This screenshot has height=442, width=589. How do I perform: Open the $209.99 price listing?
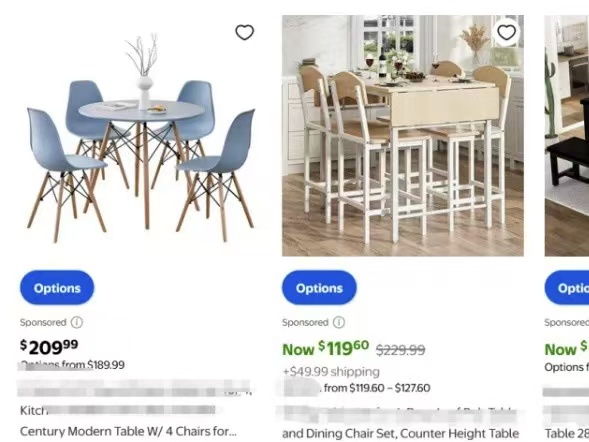49,347
